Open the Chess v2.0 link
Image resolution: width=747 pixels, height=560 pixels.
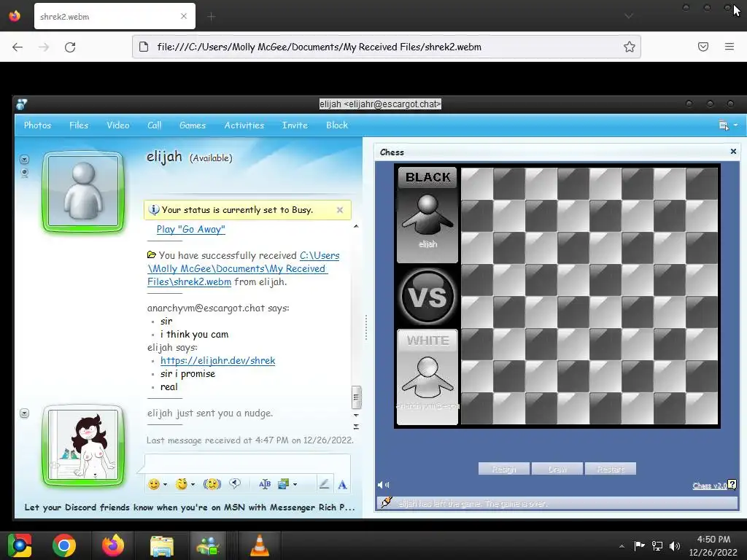tap(709, 486)
